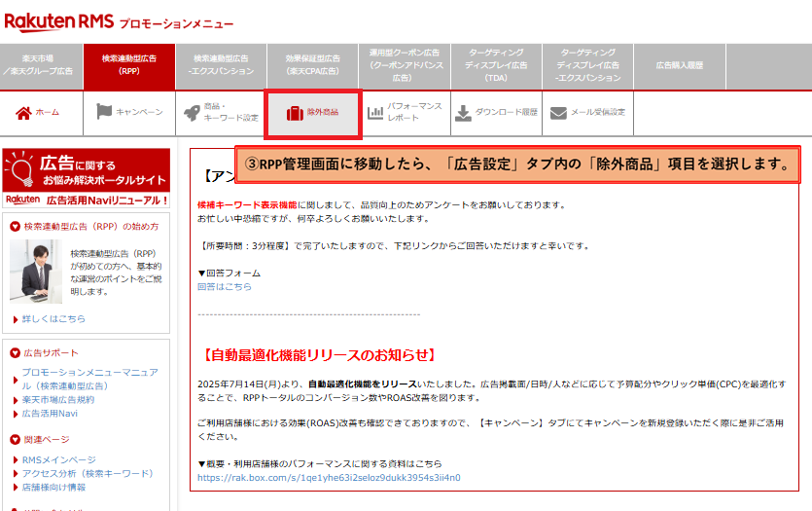812x511 pixels.
Task: Click the Campaign flag icon
Action: 104,113
